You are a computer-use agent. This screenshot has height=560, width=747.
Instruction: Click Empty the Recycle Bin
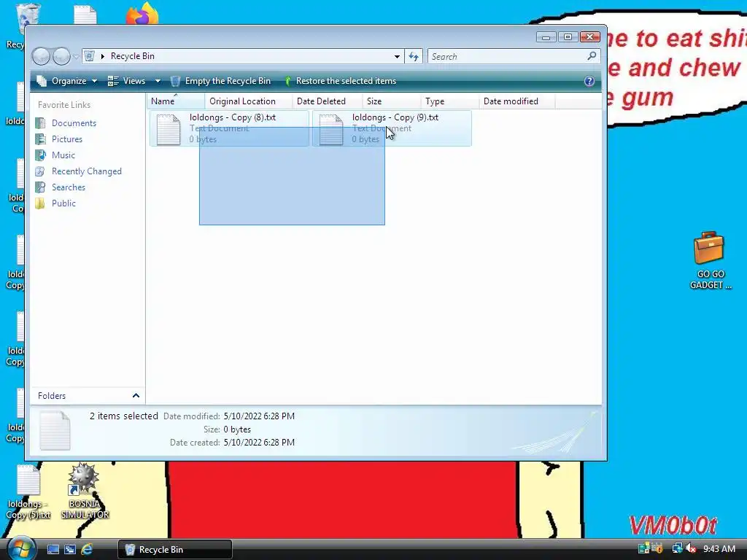(x=220, y=81)
